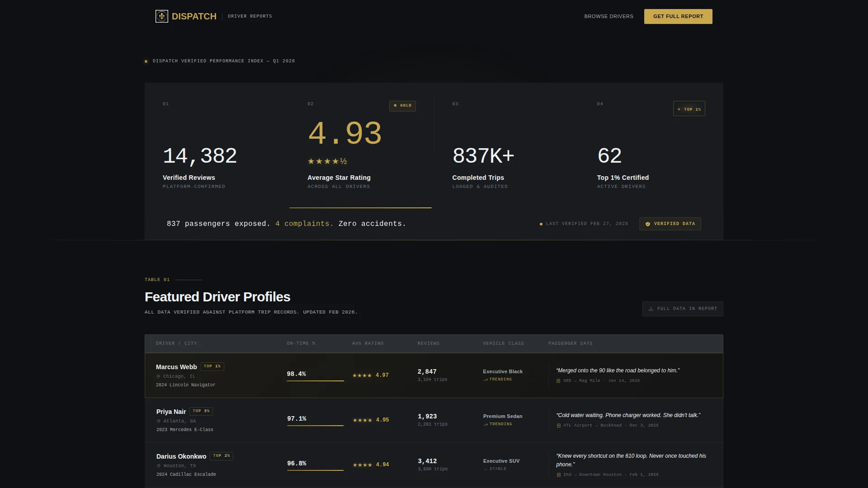Click the 2024 Cadillac Escalade vehicle text
The image size is (868, 488).
[x=186, y=474]
